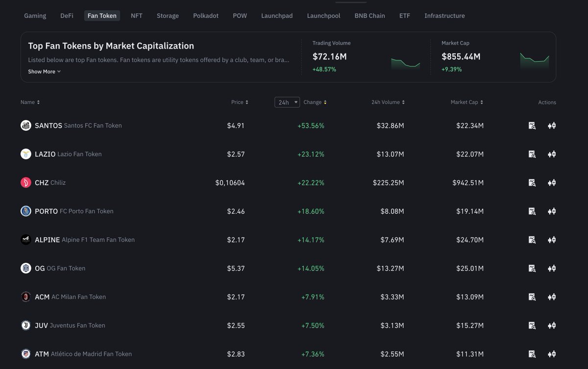Open trade chart icon for LAZIO row

552,154
